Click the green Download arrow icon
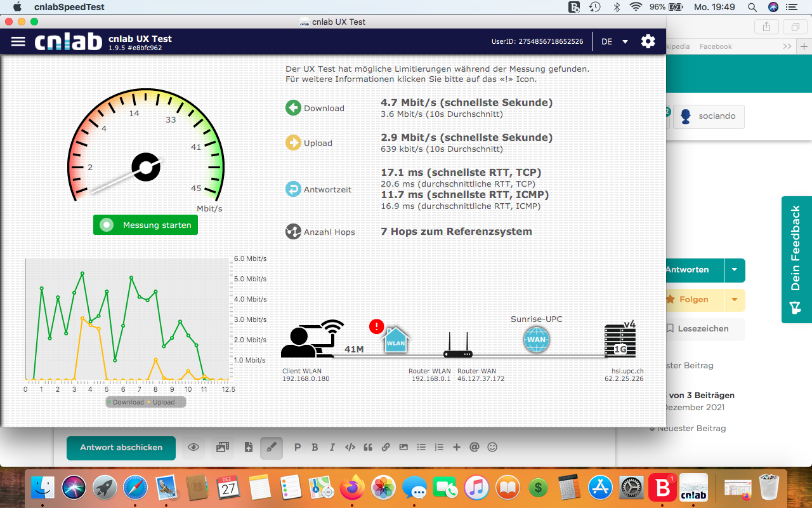The width and height of the screenshot is (812, 508). click(x=293, y=108)
